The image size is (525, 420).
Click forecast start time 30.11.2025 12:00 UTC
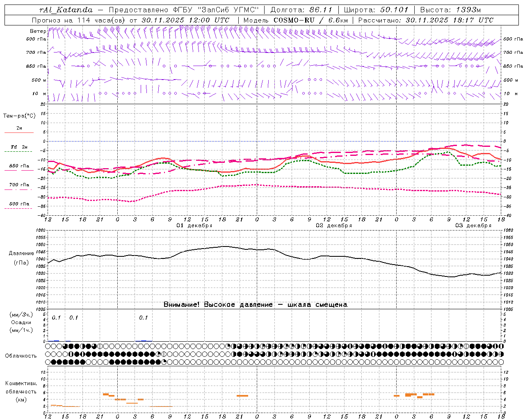point(185,20)
